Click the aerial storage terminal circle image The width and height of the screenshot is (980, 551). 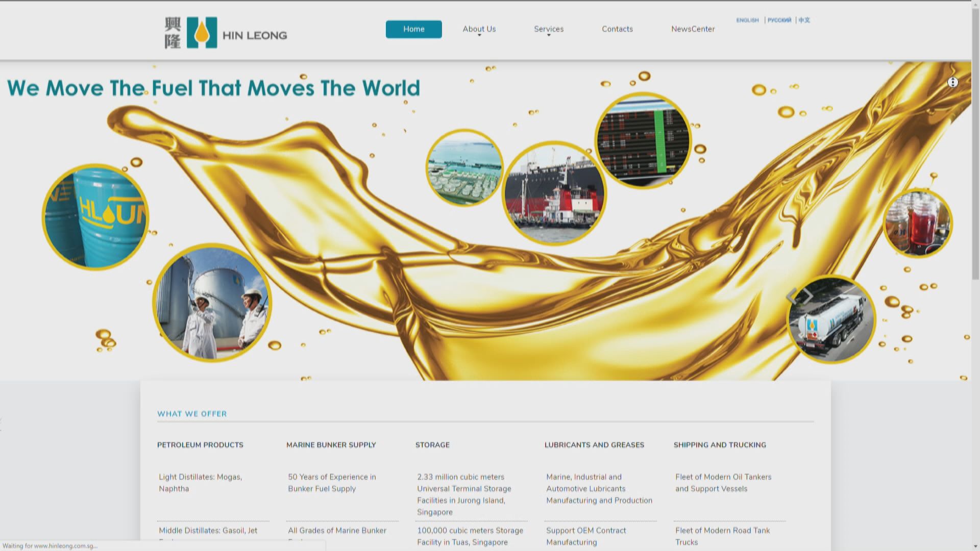[464, 167]
